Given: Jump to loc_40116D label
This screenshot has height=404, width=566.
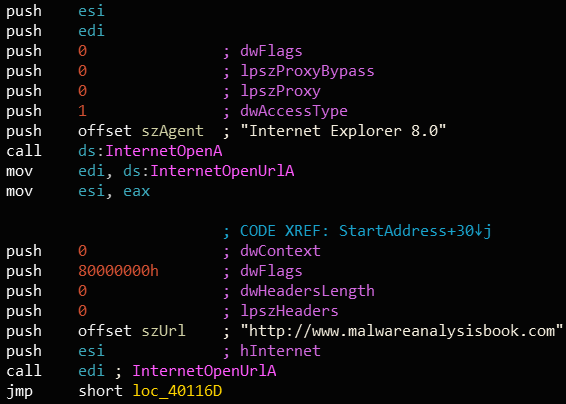Looking at the screenshot, I should click(177, 391).
